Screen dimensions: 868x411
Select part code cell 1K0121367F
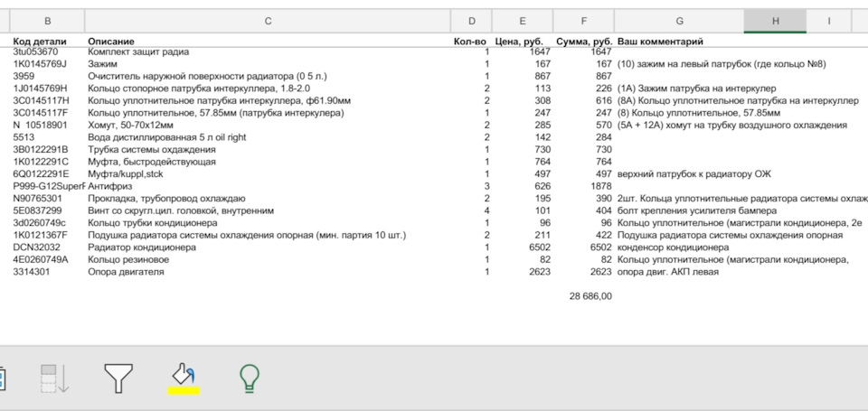[x=41, y=235]
